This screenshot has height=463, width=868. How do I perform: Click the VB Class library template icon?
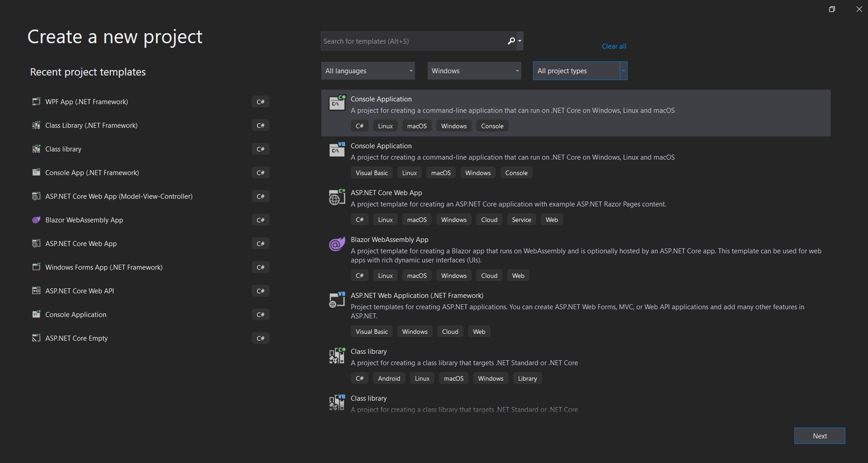click(x=337, y=403)
